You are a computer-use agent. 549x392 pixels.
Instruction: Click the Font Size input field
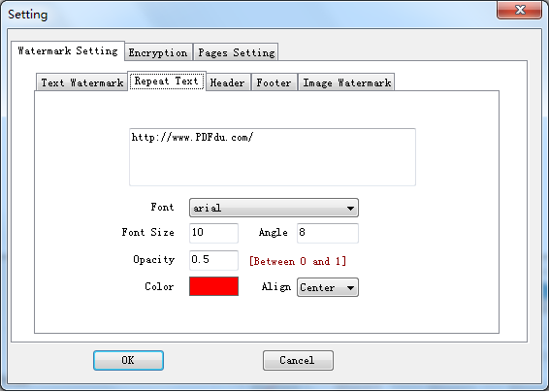[x=214, y=233]
